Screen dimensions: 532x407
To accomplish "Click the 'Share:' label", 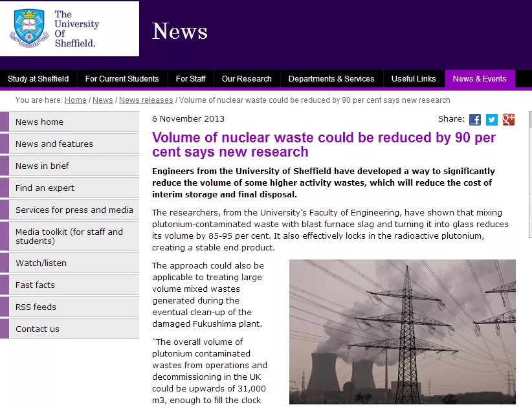I will click(x=451, y=118).
